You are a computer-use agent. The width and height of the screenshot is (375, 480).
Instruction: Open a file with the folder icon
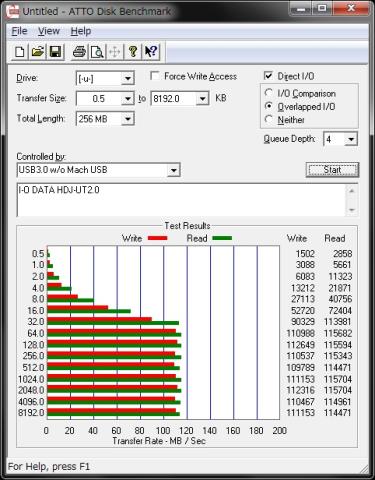pos(38,52)
